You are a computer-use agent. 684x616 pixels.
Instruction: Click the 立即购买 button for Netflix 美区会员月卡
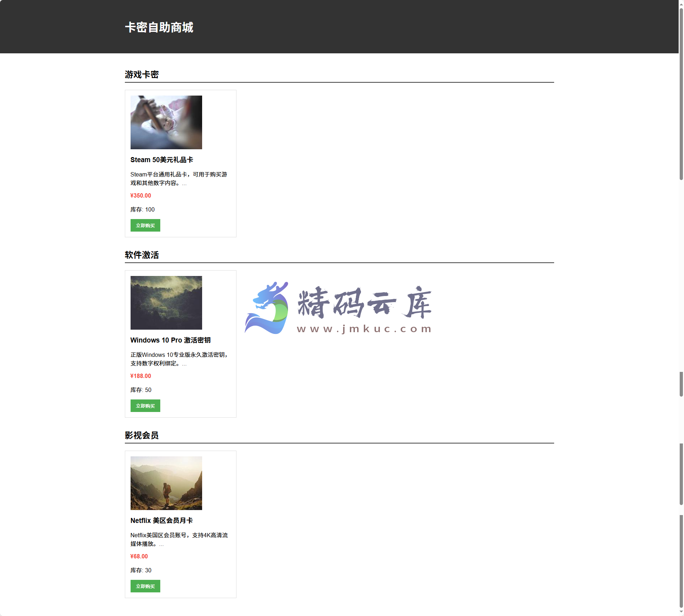tap(145, 586)
